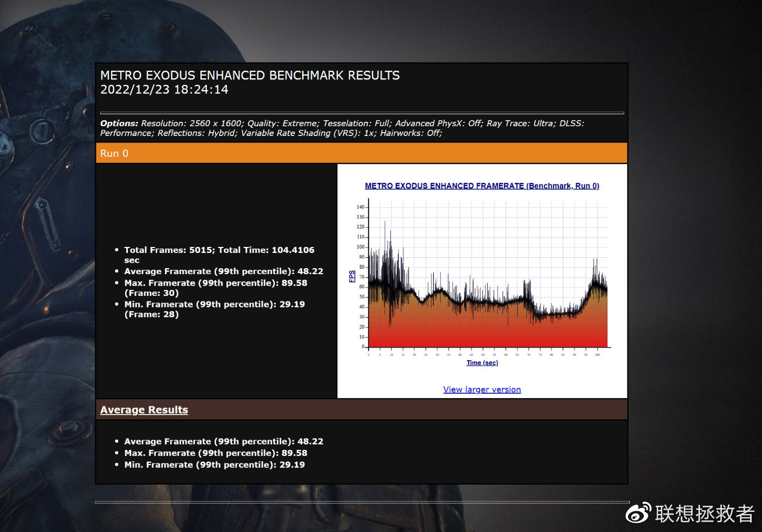This screenshot has width=762, height=532.
Task: Click the 'METRO EXODUS ENHANCED FRAMERATE' chart title
Action: [482, 186]
